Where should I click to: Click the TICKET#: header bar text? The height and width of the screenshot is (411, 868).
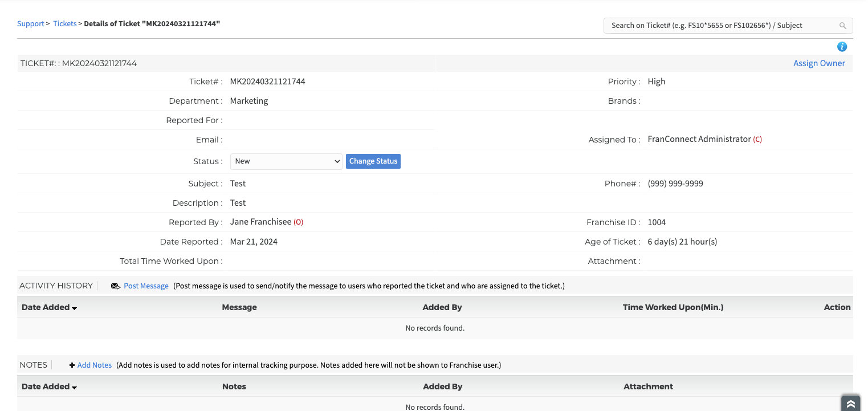79,63
